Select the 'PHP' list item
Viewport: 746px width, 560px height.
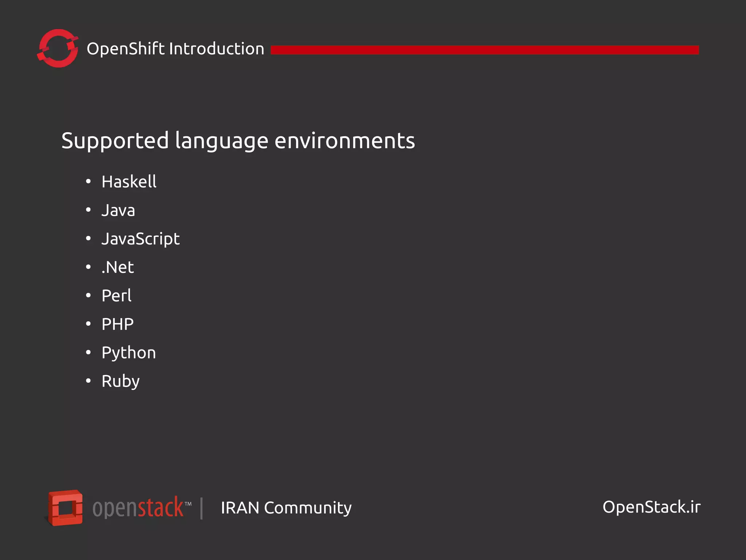point(118,324)
